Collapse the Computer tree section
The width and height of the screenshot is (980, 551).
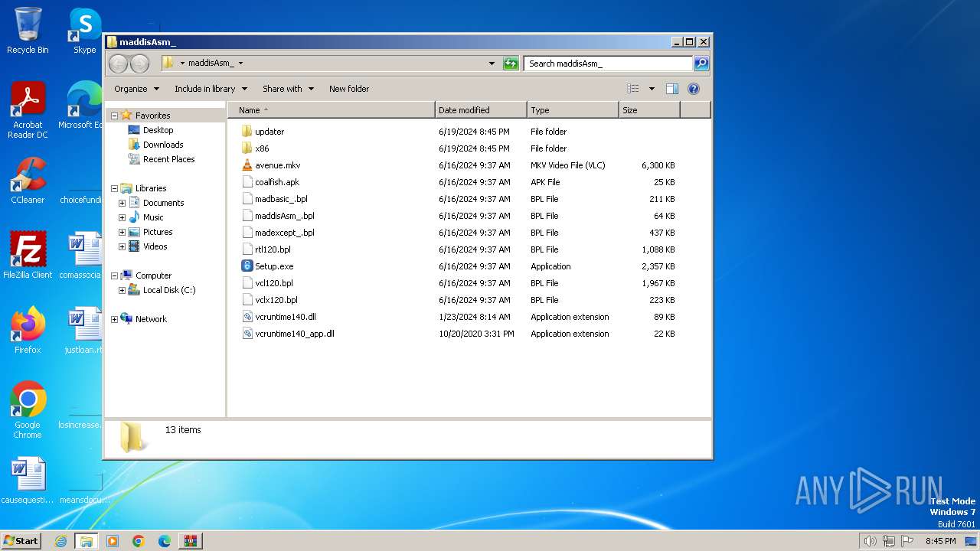pyautogui.click(x=114, y=275)
